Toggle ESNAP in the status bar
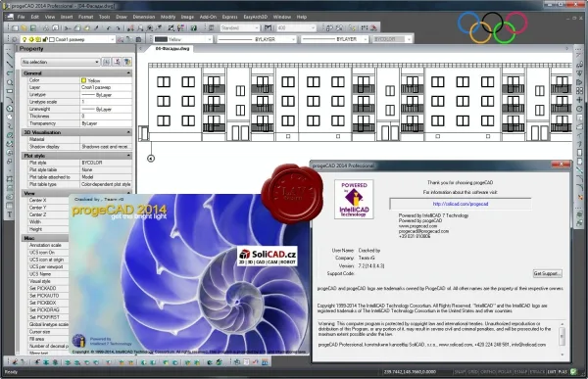Viewport: 588px width, 379px height. coord(521,372)
